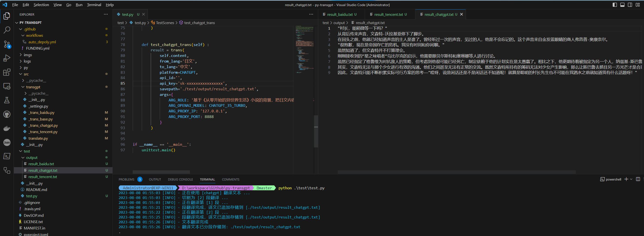Viewport: 644px width, 236px height.
Task: Collapse the output folder
Action: click(x=32, y=158)
